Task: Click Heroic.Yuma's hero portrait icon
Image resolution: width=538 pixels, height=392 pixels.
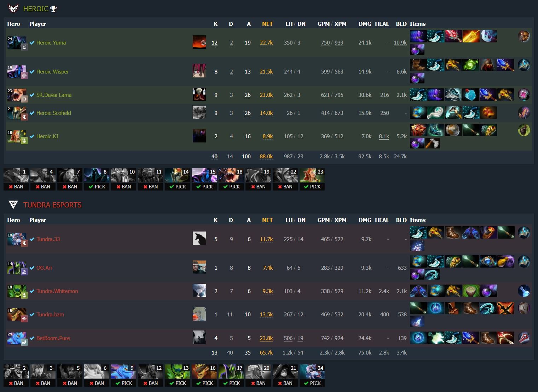Action: pyautogui.click(x=17, y=42)
